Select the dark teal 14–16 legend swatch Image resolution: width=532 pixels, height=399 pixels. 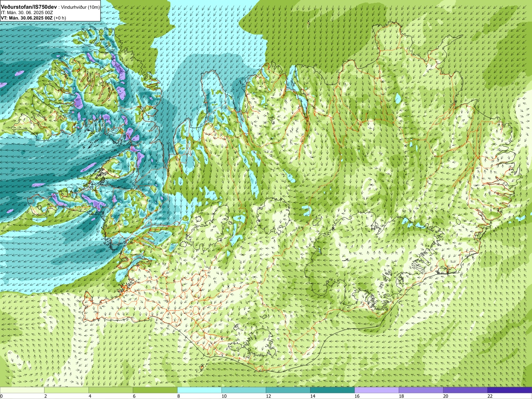pos(332,390)
